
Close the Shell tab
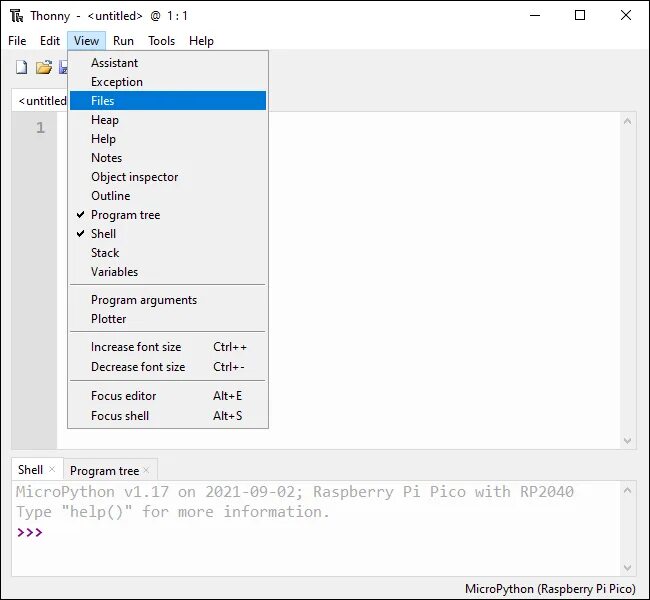click(52, 469)
